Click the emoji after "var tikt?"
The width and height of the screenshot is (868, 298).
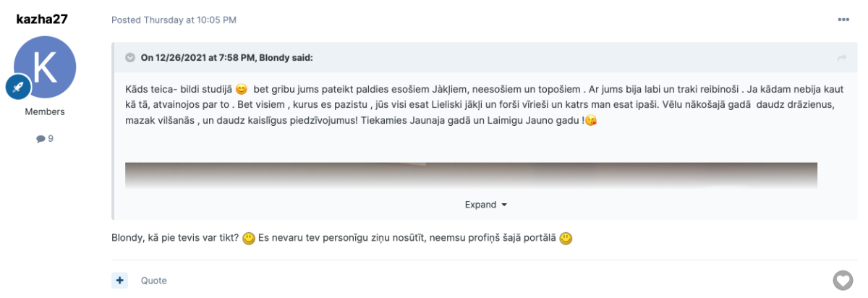[x=249, y=238]
